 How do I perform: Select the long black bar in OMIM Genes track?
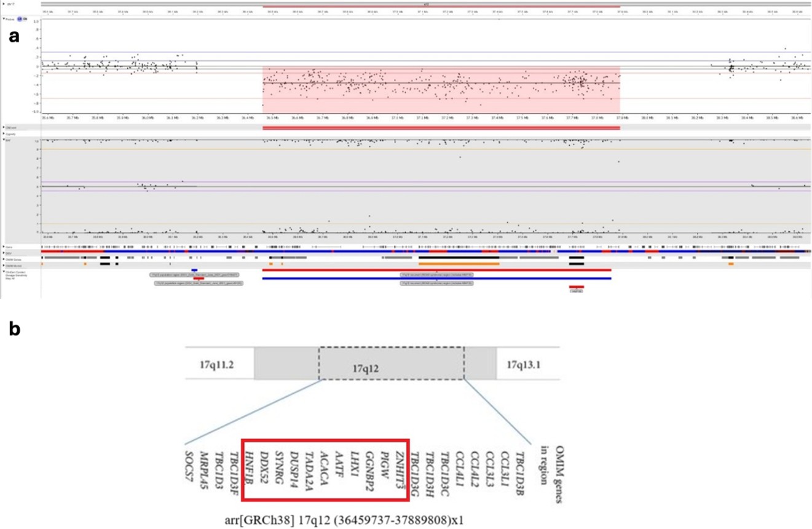(459, 258)
